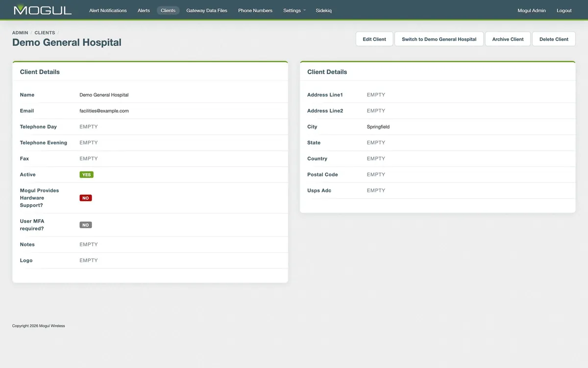Click ADMIN breadcrumb link
This screenshot has height=368, width=588.
pyautogui.click(x=20, y=33)
